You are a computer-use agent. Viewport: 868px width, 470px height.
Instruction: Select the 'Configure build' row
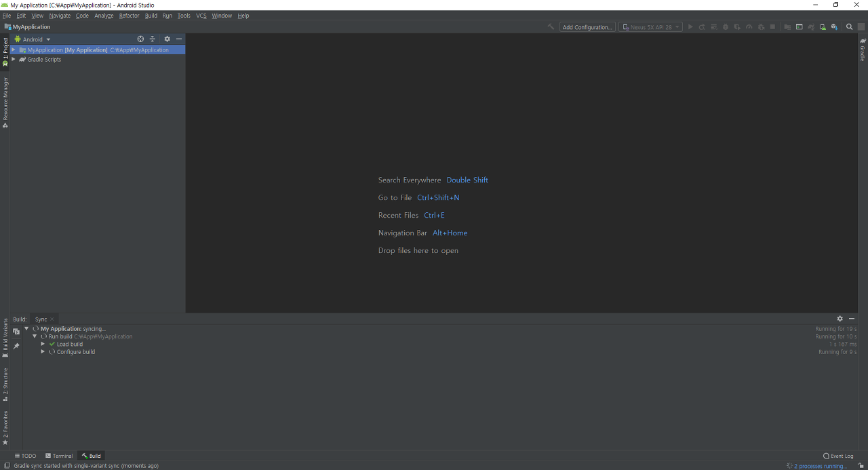click(x=441, y=352)
